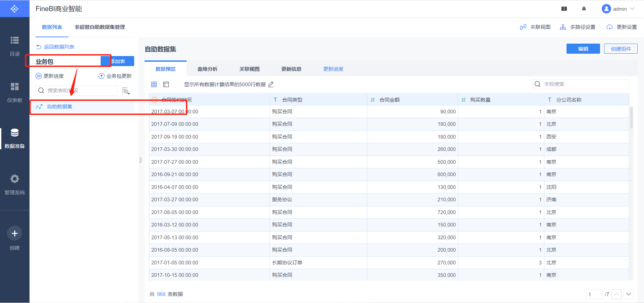Click the FineBI logo icon
Viewport: 644px width, 303px height.
(x=14, y=9)
